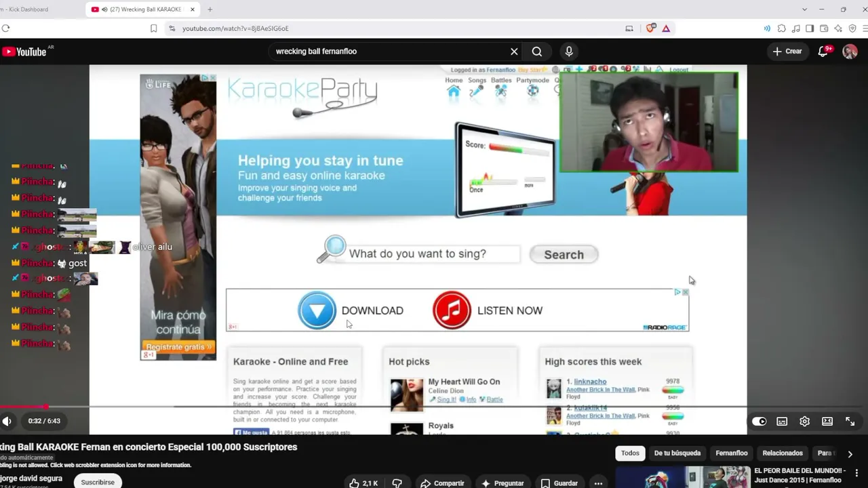Open the Brave Wallet icon
This screenshot has width=868, height=488.
point(824,28)
